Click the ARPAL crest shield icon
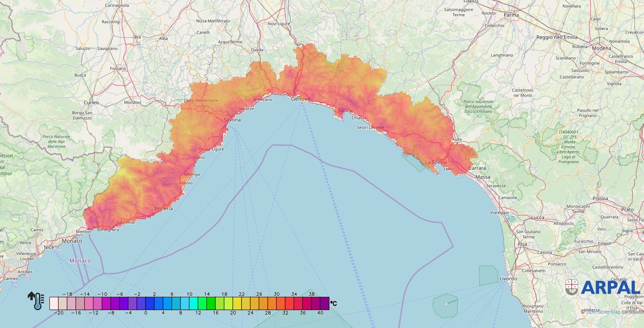The width and height of the screenshot is (644, 328). (x=571, y=287)
